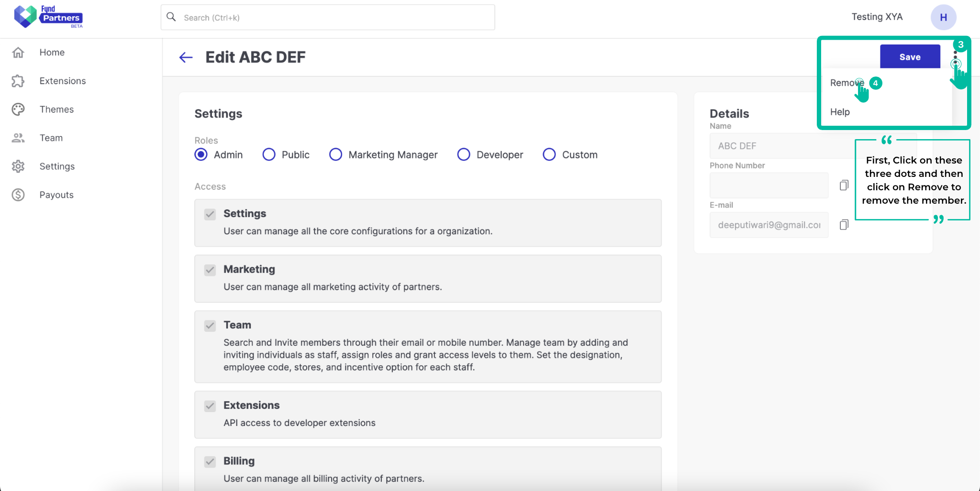Click the Settings gear icon

(18, 166)
